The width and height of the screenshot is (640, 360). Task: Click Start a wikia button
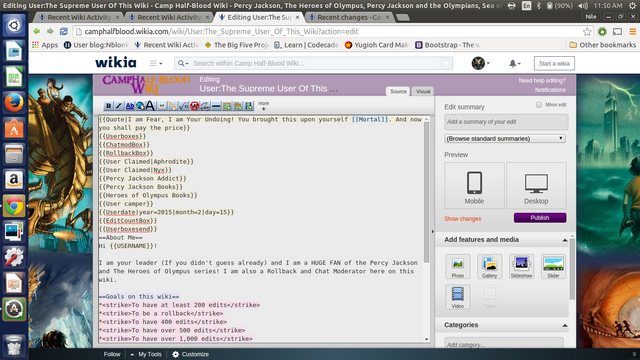pos(554,63)
